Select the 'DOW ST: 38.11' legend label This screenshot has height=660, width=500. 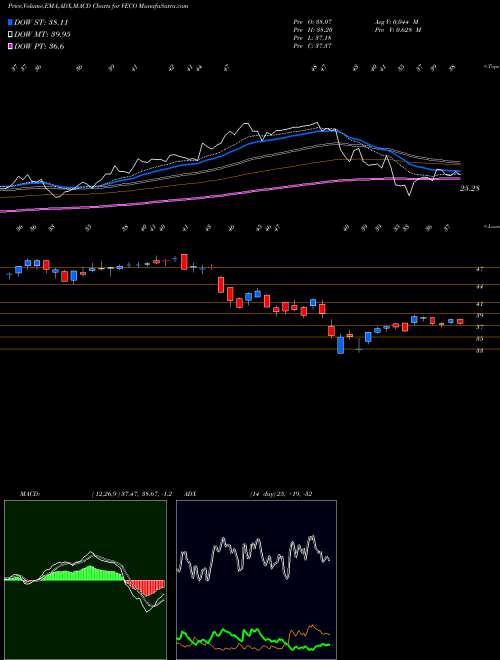(x=41, y=22)
